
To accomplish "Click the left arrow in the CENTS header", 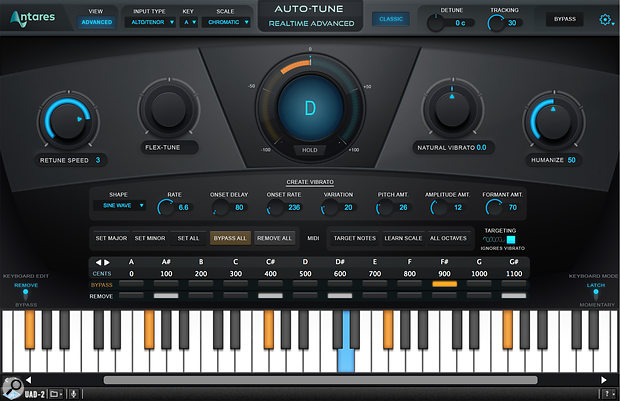I will pyautogui.click(x=98, y=262).
